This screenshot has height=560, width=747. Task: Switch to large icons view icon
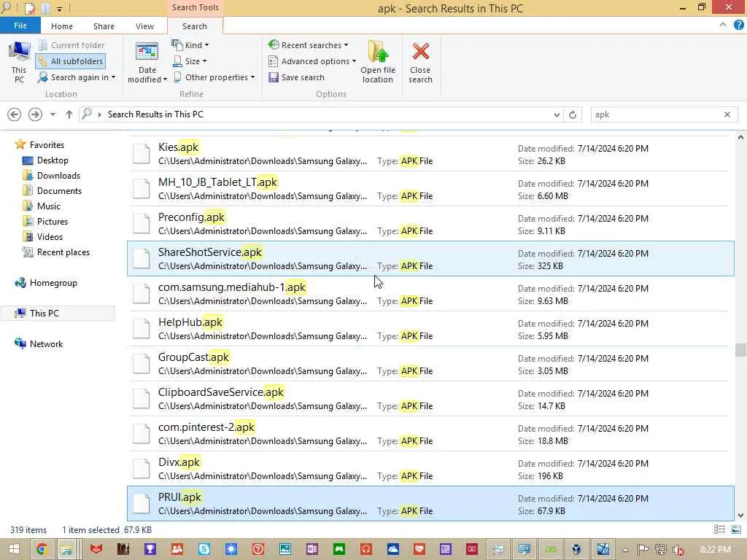tap(736, 529)
